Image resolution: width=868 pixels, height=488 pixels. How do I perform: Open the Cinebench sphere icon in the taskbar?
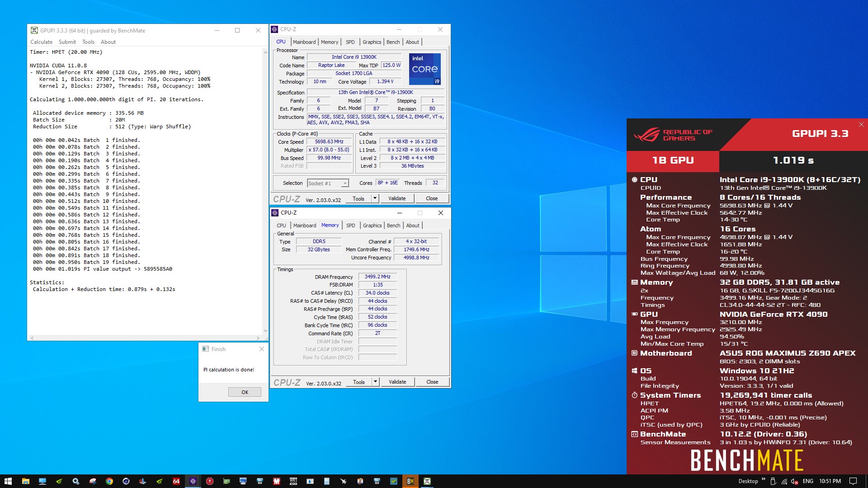[x=126, y=481]
